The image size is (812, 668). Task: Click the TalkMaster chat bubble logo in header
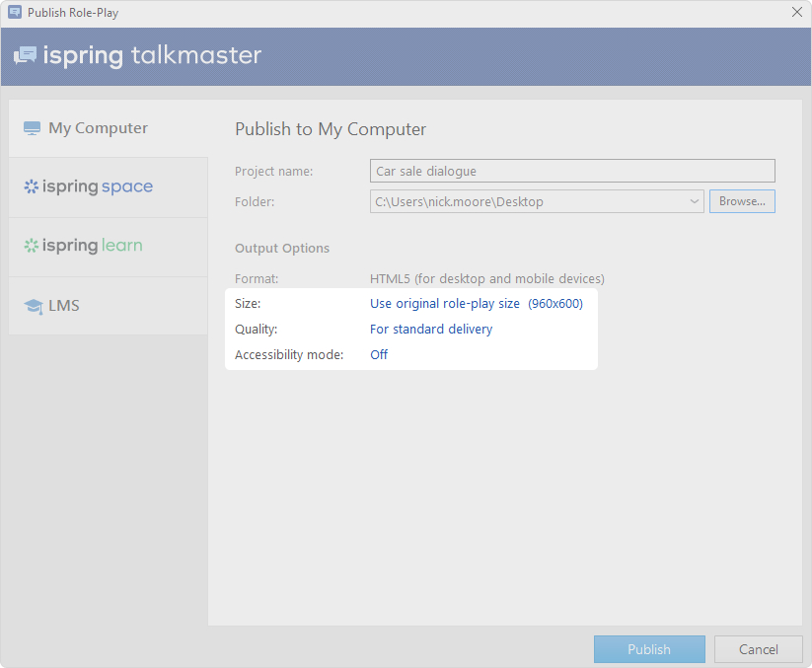pos(25,55)
